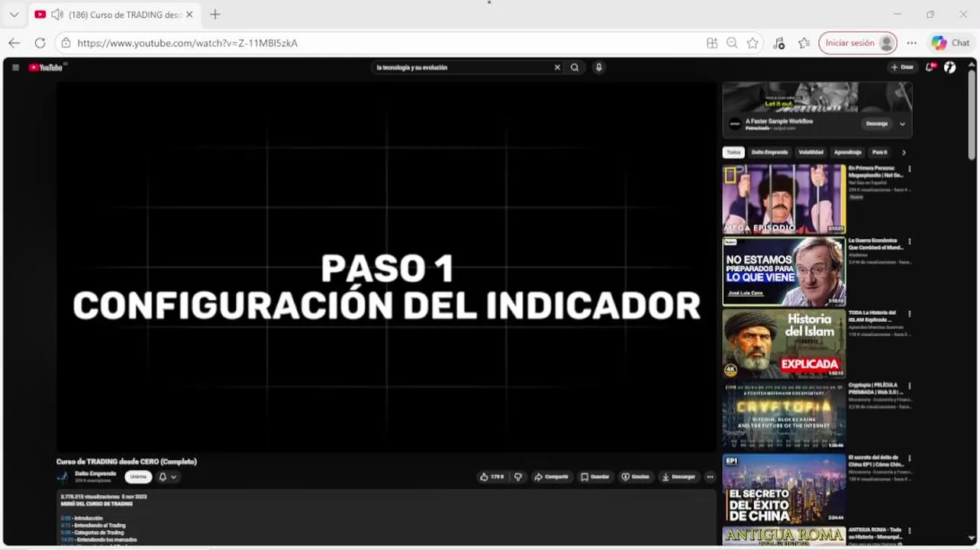
Task: Select the Para ti filter chip
Action: point(880,152)
